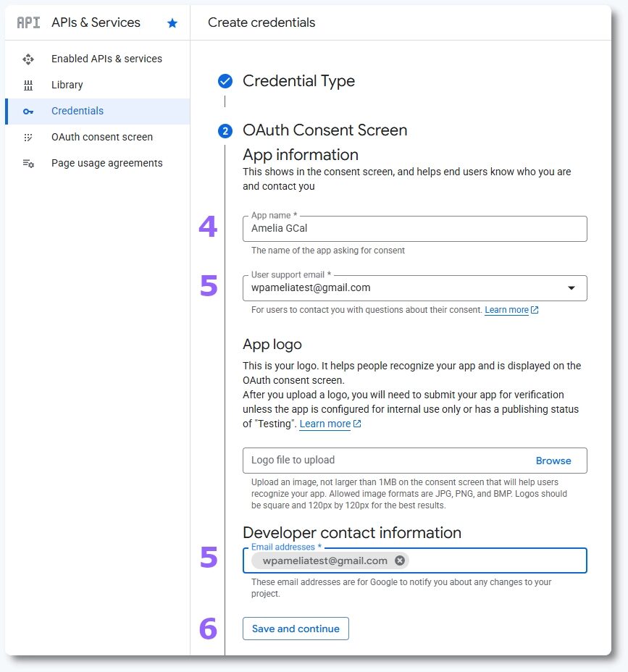The image size is (628, 672).
Task: Click the Enabled APIs & services icon
Action: pyautogui.click(x=28, y=59)
